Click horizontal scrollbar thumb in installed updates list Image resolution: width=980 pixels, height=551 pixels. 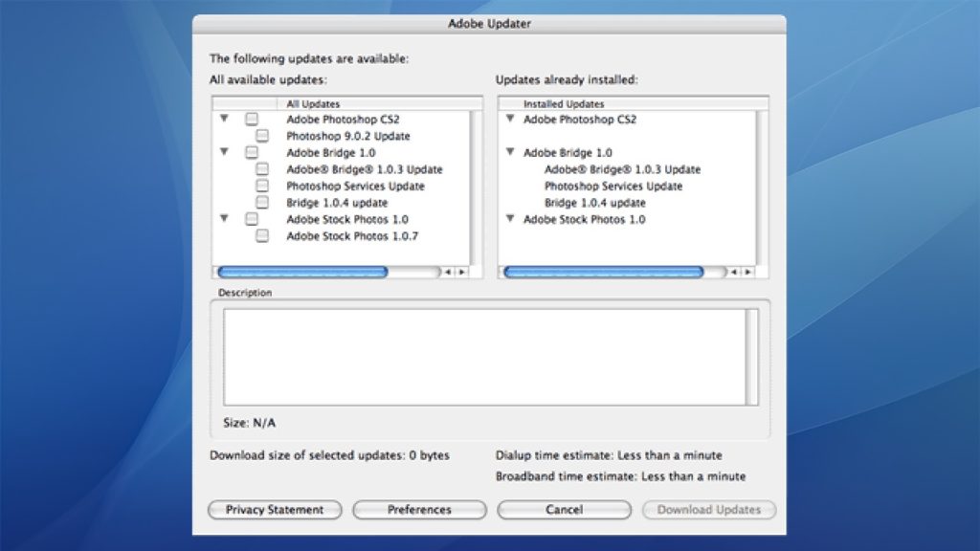[604, 272]
